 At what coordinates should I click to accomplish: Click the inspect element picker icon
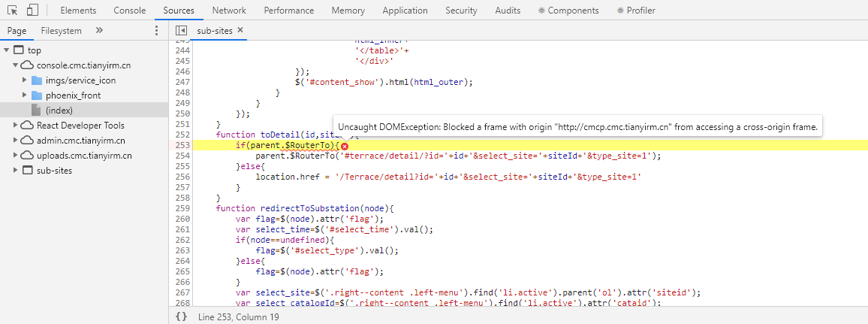(x=14, y=11)
